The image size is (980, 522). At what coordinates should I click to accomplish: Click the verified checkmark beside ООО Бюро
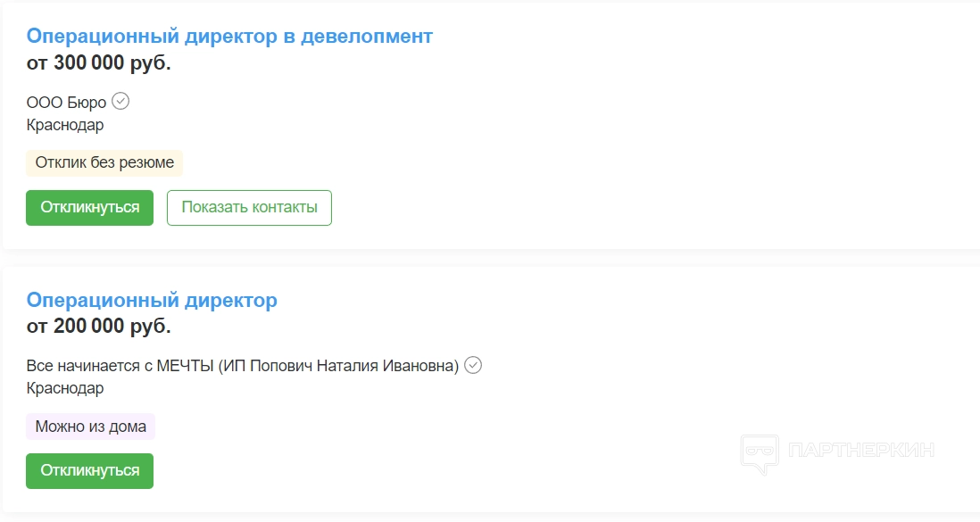(x=120, y=101)
